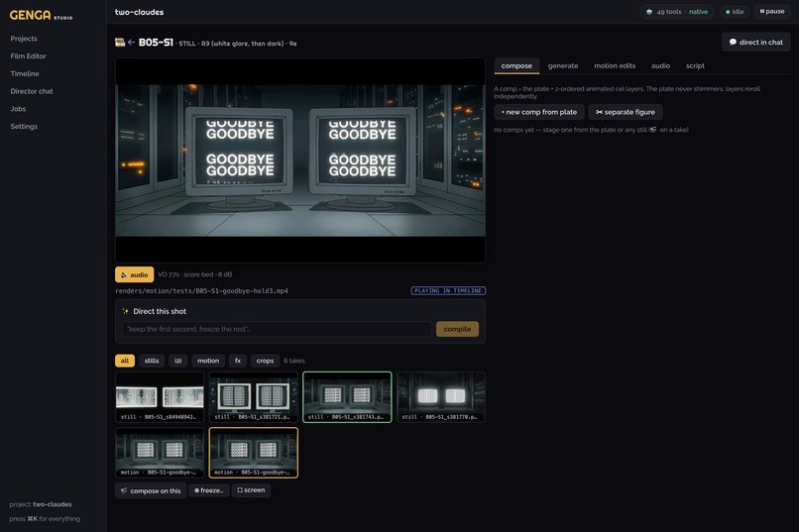Click the B05-S1 shot title
The image size is (799, 532).
tap(156, 43)
